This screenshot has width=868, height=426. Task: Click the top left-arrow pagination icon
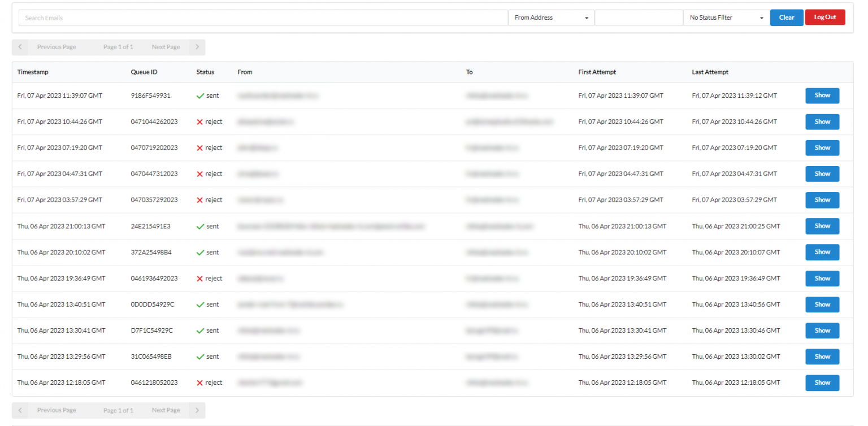click(x=20, y=47)
